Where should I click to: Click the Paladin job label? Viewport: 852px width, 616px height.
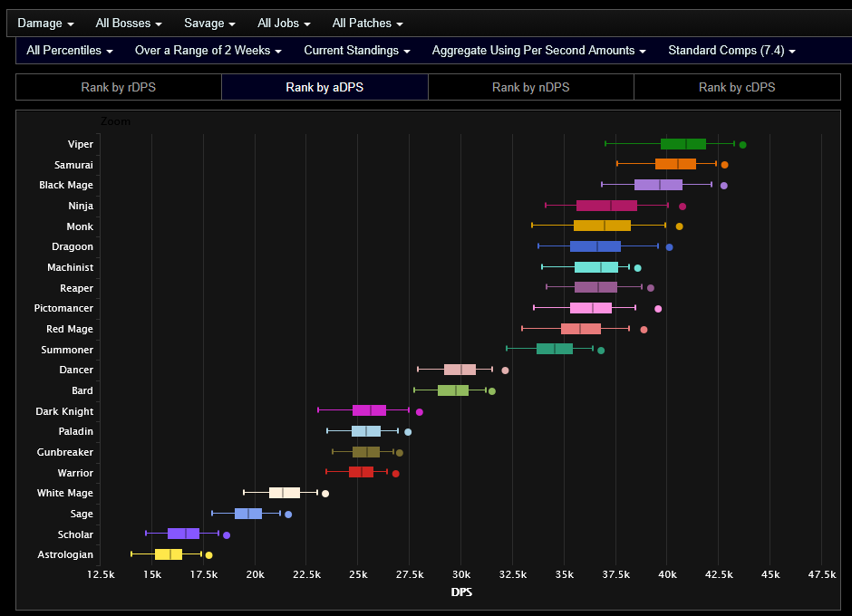click(x=75, y=431)
